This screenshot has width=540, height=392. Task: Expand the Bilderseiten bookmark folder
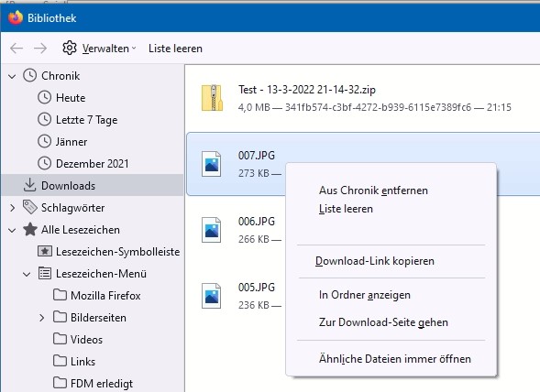(41, 318)
